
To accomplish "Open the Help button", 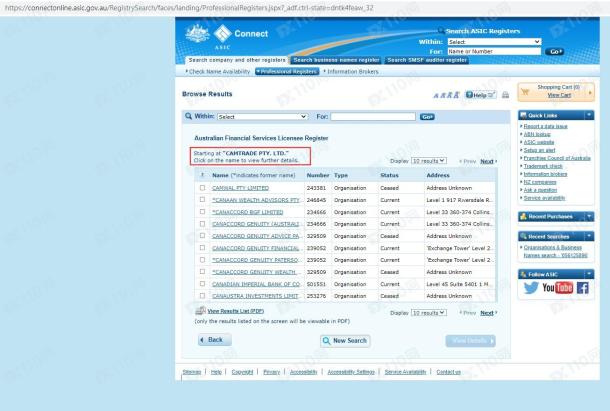I will 480,95.
